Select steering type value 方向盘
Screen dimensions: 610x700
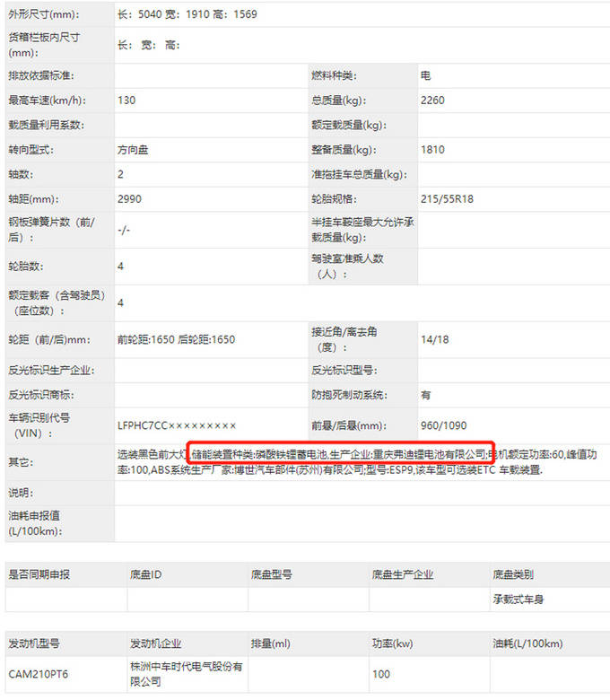[x=133, y=150]
